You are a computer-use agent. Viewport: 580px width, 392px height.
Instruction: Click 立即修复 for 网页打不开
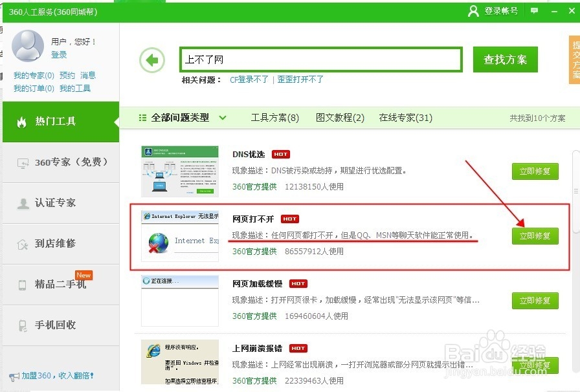[535, 236]
